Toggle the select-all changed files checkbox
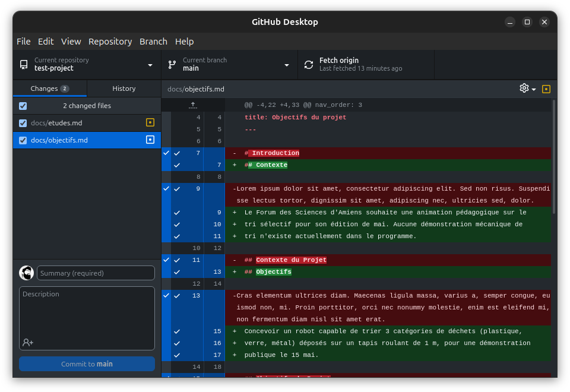Viewport: 570px width, 392px height. pos(23,106)
